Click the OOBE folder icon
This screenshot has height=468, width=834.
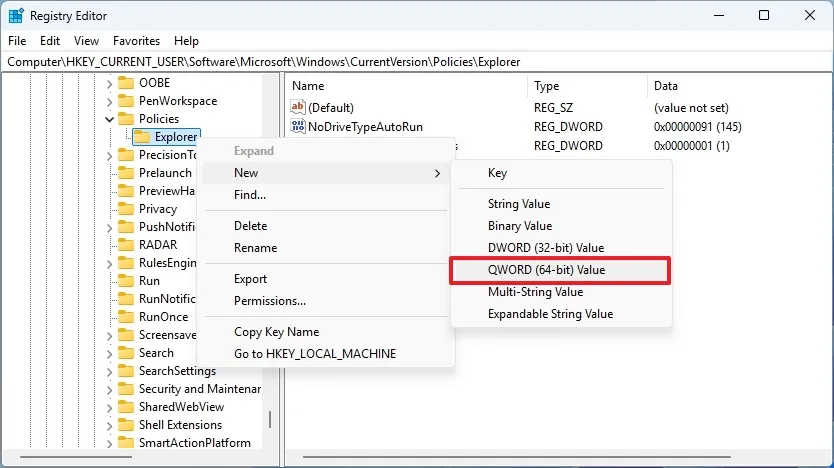click(x=126, y=83)
